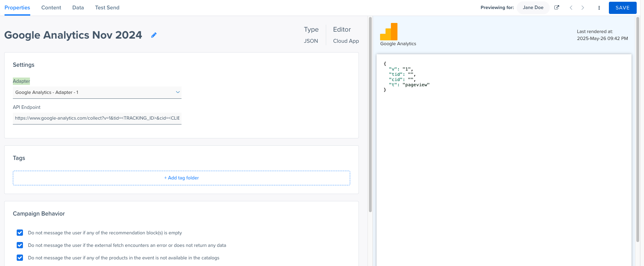Open the Test Send tab
644x266 pixels.
[x=107, y=8]
